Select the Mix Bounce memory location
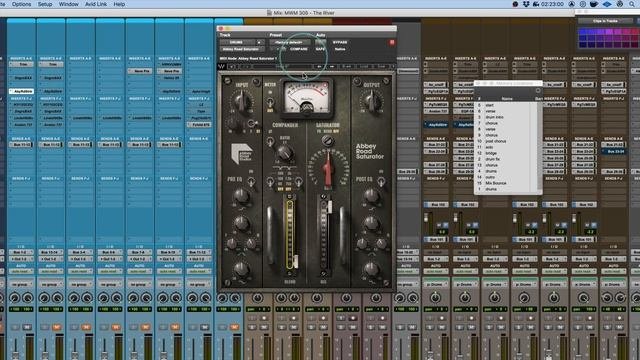 click(496, 183)
